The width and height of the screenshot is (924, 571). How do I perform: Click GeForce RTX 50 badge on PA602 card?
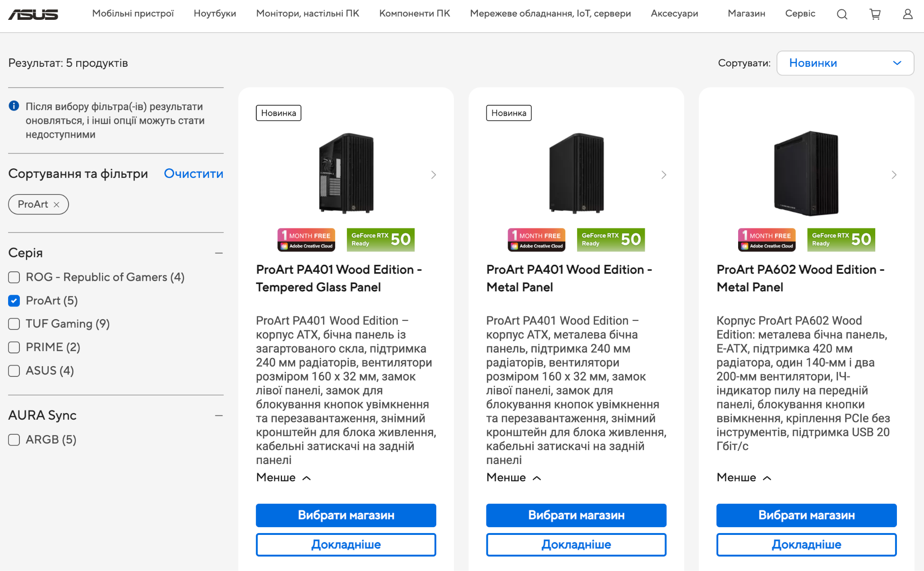(x=841, y=240)
